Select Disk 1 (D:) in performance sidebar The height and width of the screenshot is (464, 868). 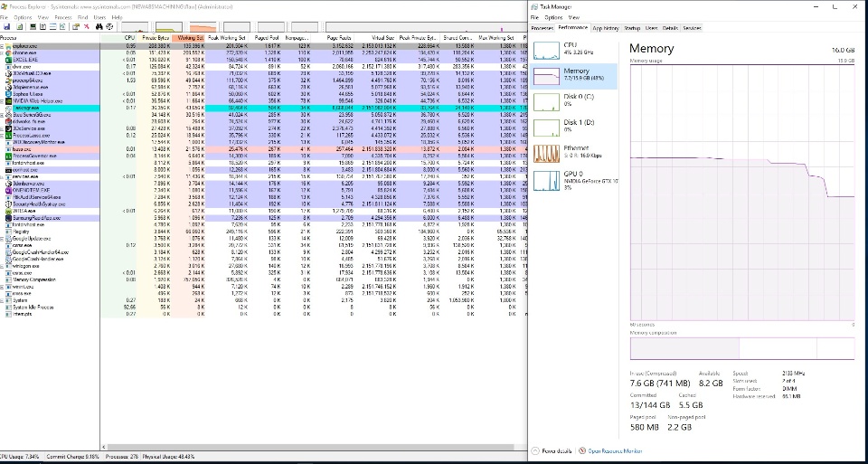(x=573, y=127)
